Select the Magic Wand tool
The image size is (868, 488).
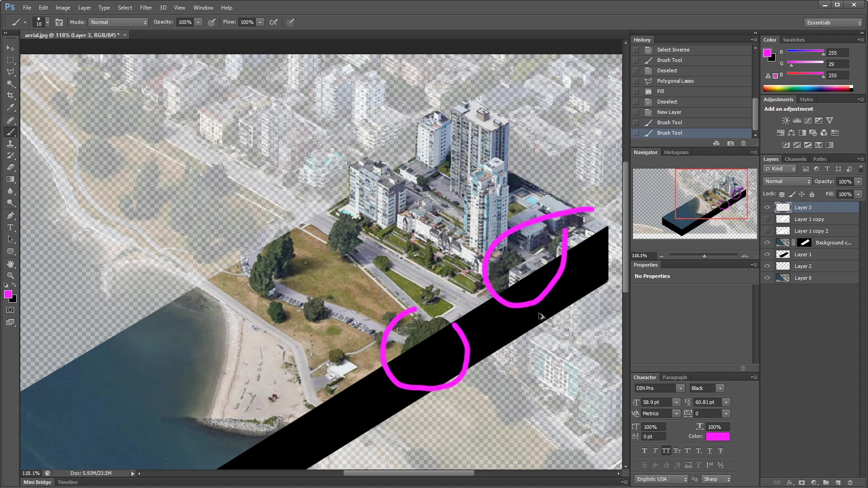[x=10, y=84]
